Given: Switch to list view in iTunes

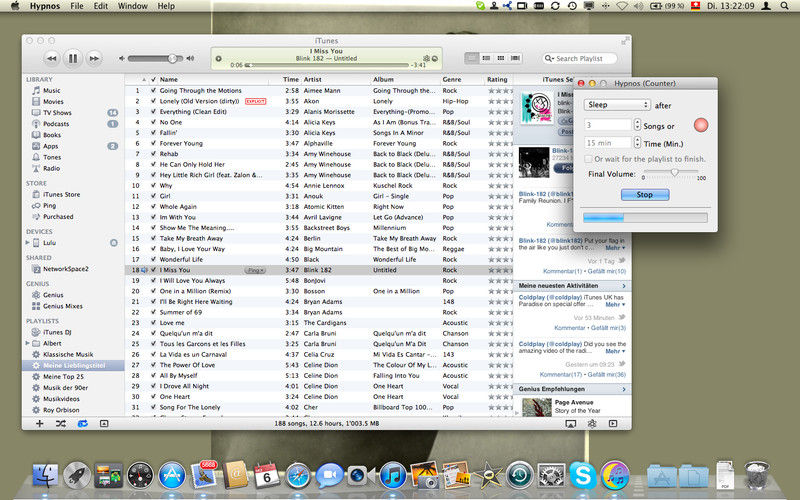Looking at the screenshot, I should (472, 58).
